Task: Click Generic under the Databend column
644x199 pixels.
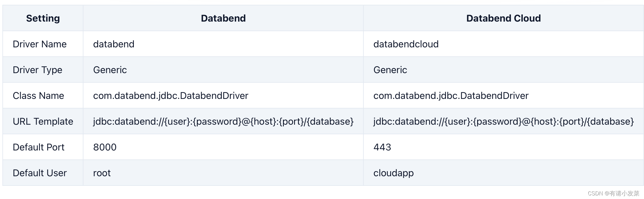Action: point(110,70)
